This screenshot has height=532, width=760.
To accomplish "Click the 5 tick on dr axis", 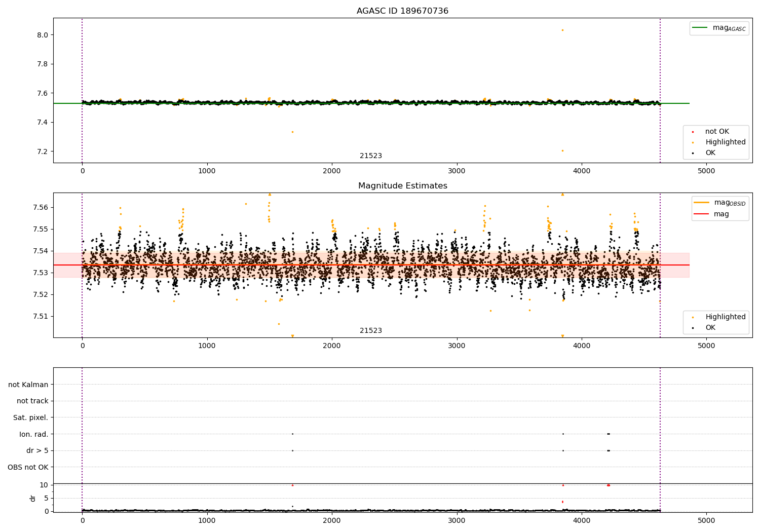I will pyautogui.click(x=47, y=498).
